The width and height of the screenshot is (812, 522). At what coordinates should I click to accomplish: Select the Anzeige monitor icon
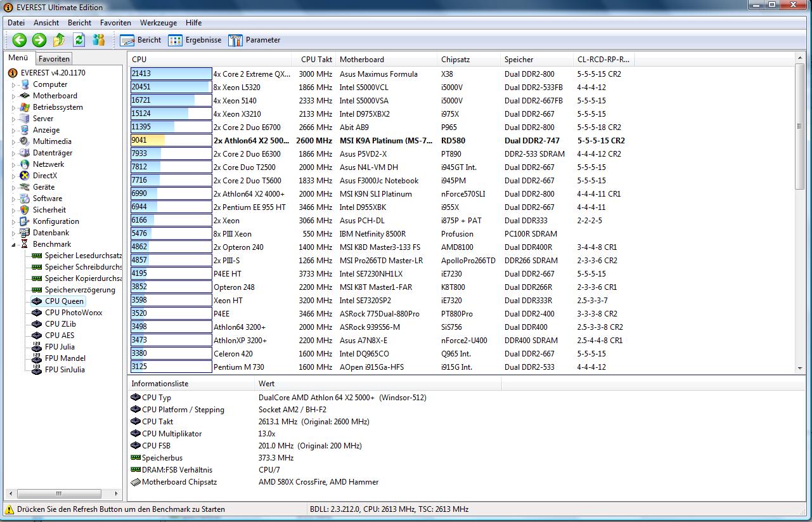[x=24, y=130]
